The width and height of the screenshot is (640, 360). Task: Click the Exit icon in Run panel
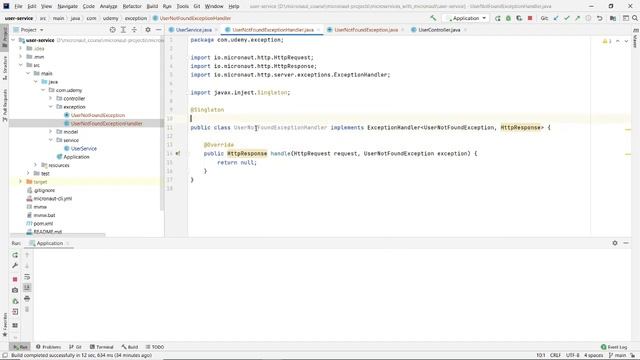(x=15, y=312)
